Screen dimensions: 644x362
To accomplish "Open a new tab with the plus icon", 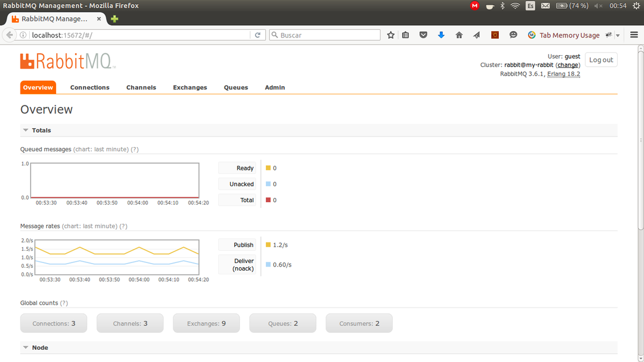I will [115, 19].
